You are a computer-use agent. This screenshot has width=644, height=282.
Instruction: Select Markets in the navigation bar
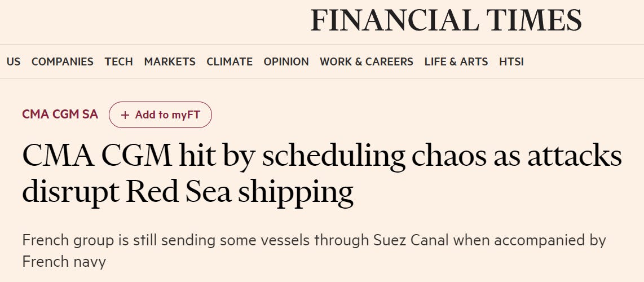(x=170, y=62)
